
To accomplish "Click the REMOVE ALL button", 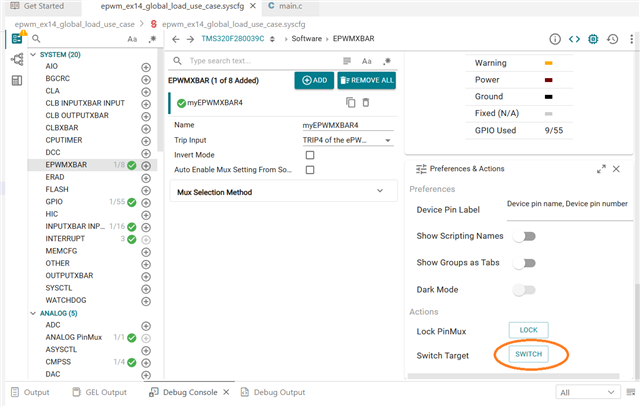I will tap(367, 80).
